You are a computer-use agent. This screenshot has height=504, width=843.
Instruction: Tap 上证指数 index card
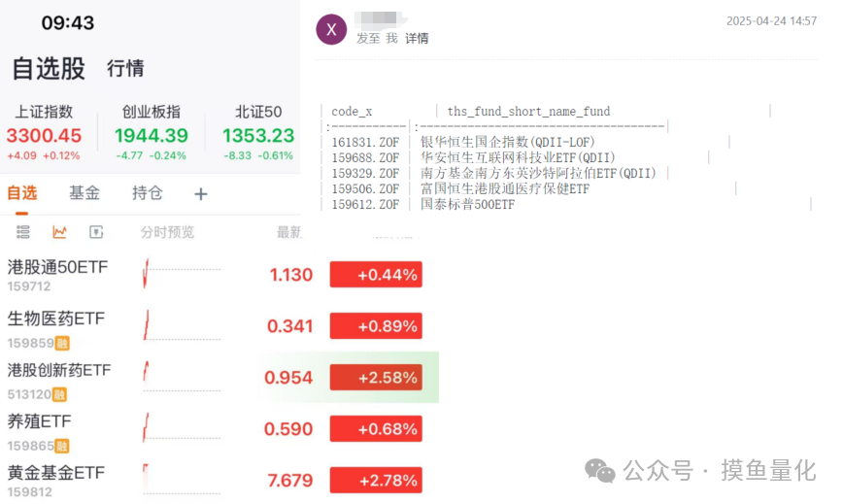[x=44, y=133]
